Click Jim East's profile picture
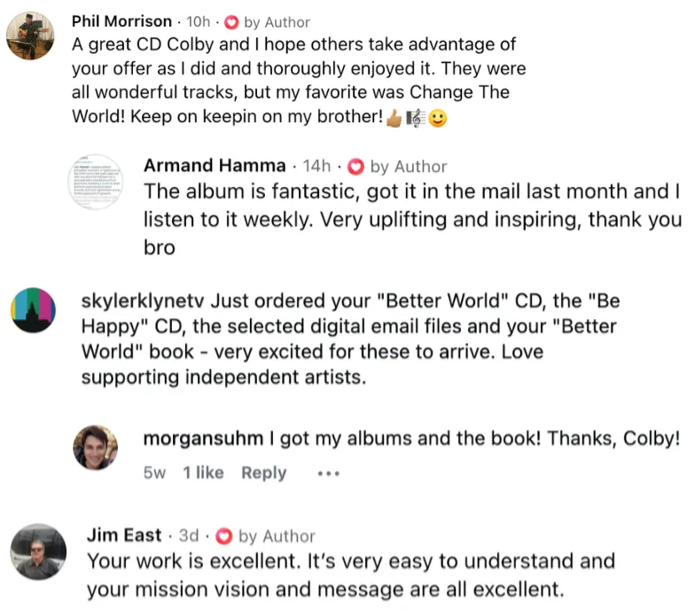 pyautogui.click(x=38, y=551)
